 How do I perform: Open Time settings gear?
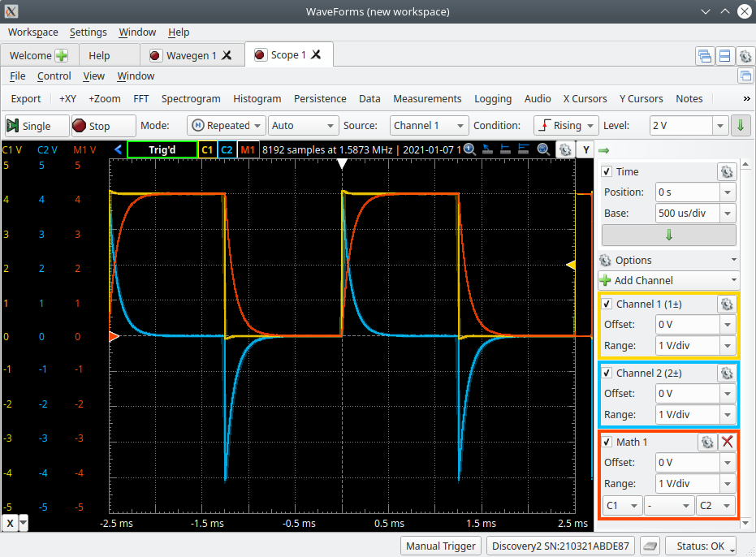tap(727, 171)
